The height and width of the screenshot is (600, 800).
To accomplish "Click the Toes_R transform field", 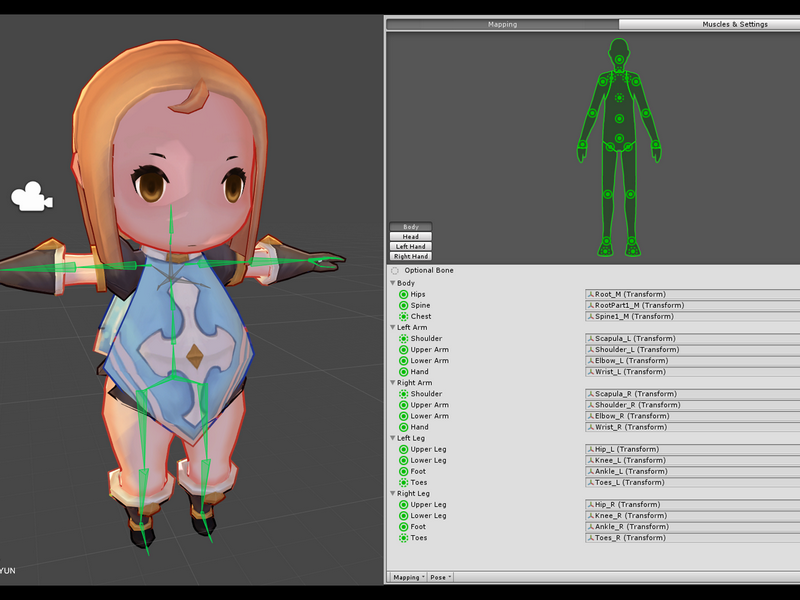I will point(692,538).
